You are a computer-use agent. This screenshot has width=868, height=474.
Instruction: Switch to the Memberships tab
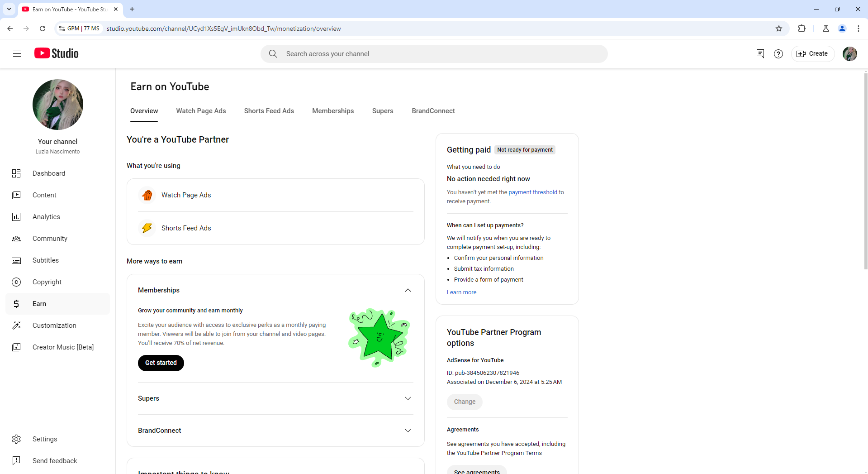click(x=333, y=111)
